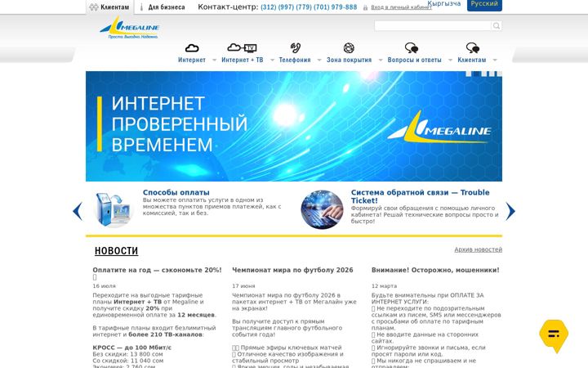Viewport: 588px width, 368px height.
Task: Click the people icon in the Клиентам top tab
Action: (94, 7)
